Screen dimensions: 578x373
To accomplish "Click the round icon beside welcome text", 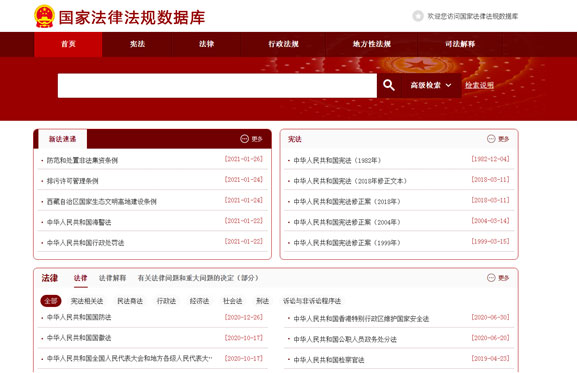I will [418, 16].
